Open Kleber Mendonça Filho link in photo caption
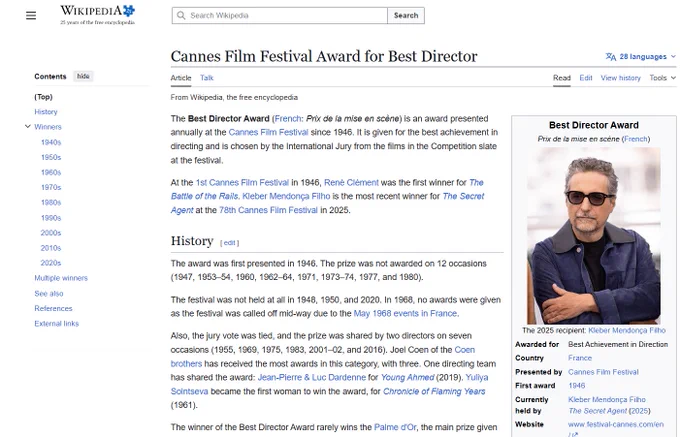Image resolution: width=680 pixels, height=437 pixels. [627, 330]
